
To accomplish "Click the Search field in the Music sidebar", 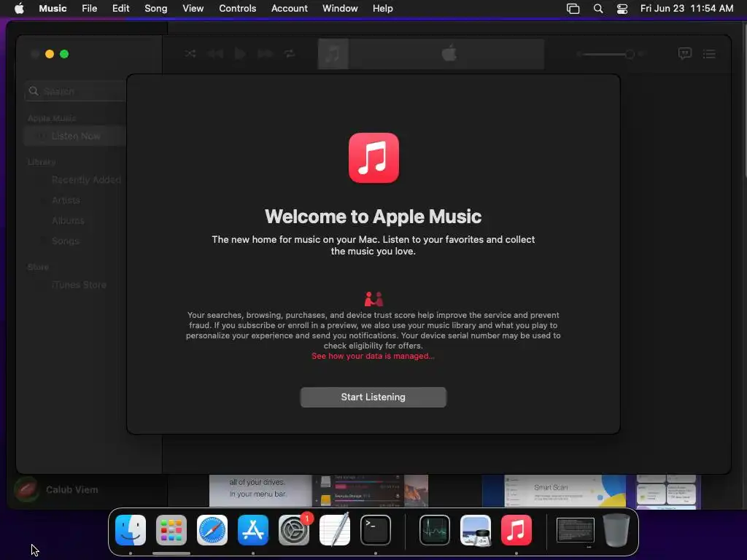I will pos(76,91).
